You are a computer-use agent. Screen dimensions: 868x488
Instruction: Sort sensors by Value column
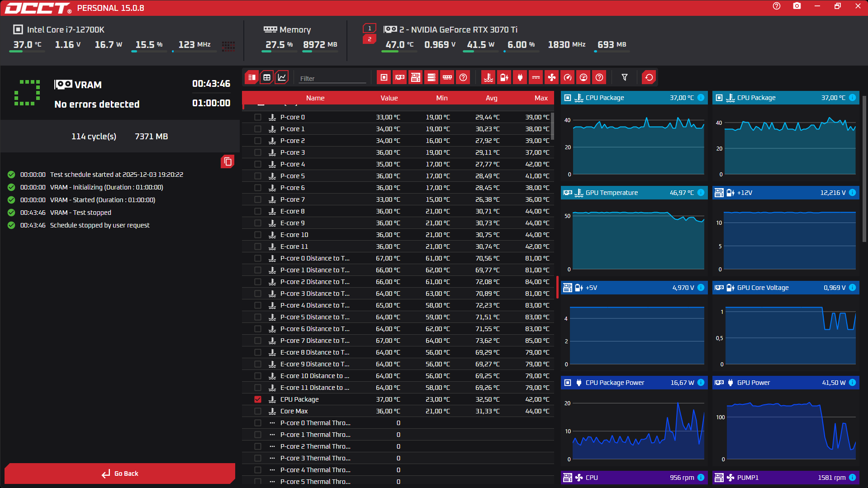(389, 98)
